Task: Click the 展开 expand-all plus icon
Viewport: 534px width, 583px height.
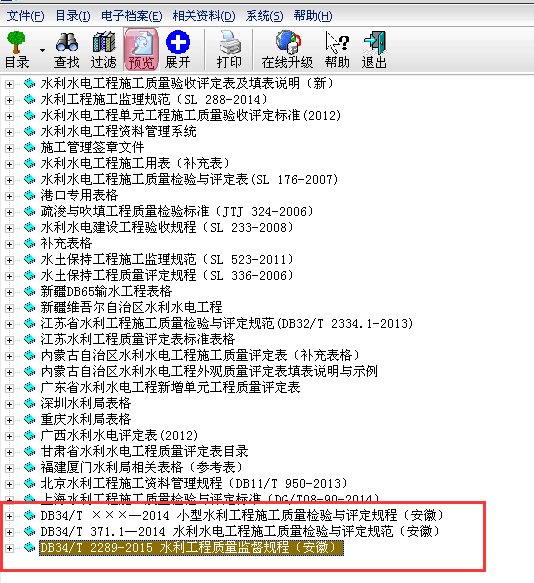Action: click(178, 50)
